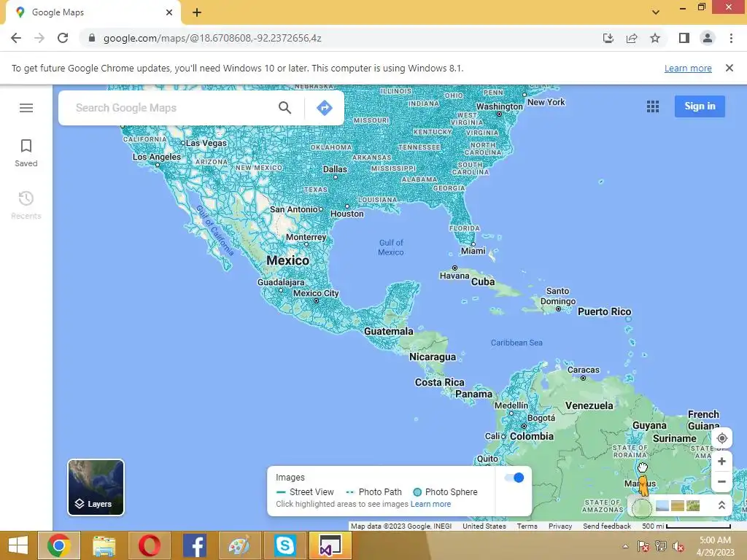Select the first blue sky imagery thumbnail
This screenshot has height=560, width=747.
click(x=662, y=505)
